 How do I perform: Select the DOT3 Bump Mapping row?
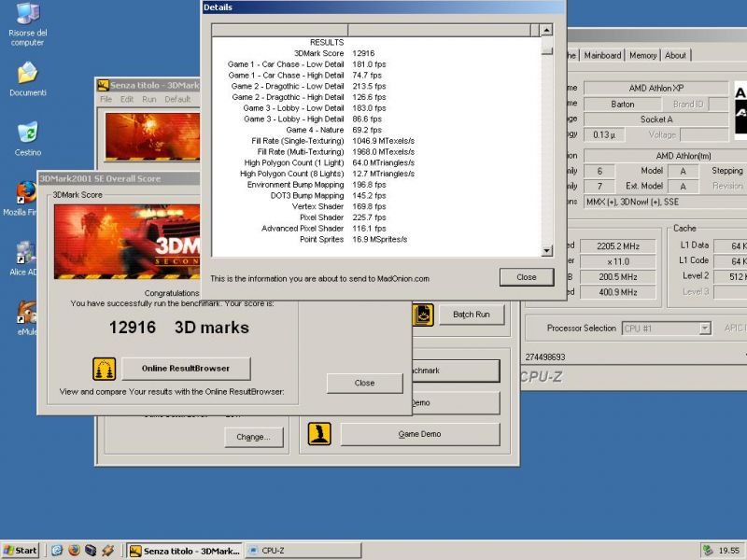click(x=376, y=196)
